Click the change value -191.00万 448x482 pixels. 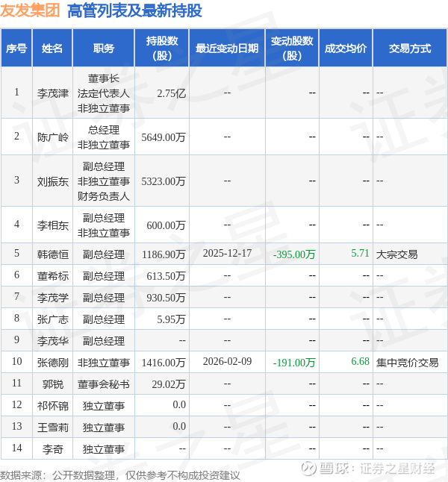pos(294,363)
